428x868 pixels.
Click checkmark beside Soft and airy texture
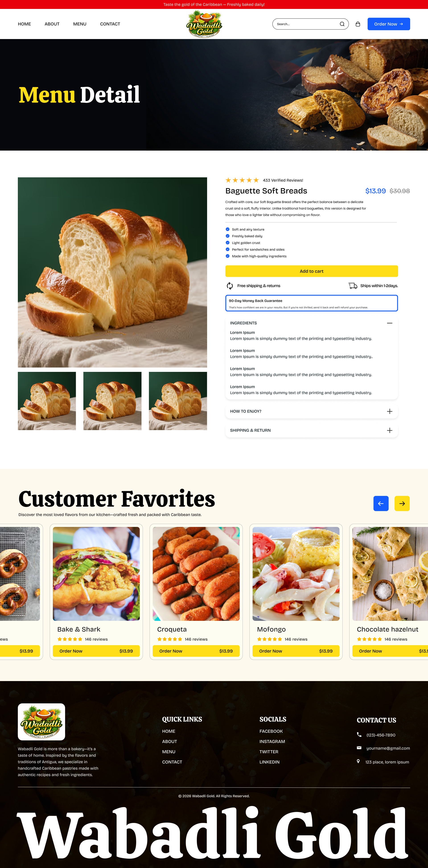point(228,229)
